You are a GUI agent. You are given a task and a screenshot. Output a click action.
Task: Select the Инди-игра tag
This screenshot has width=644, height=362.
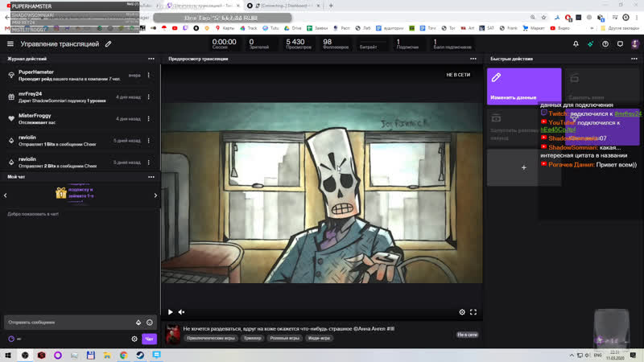point(319,338)
